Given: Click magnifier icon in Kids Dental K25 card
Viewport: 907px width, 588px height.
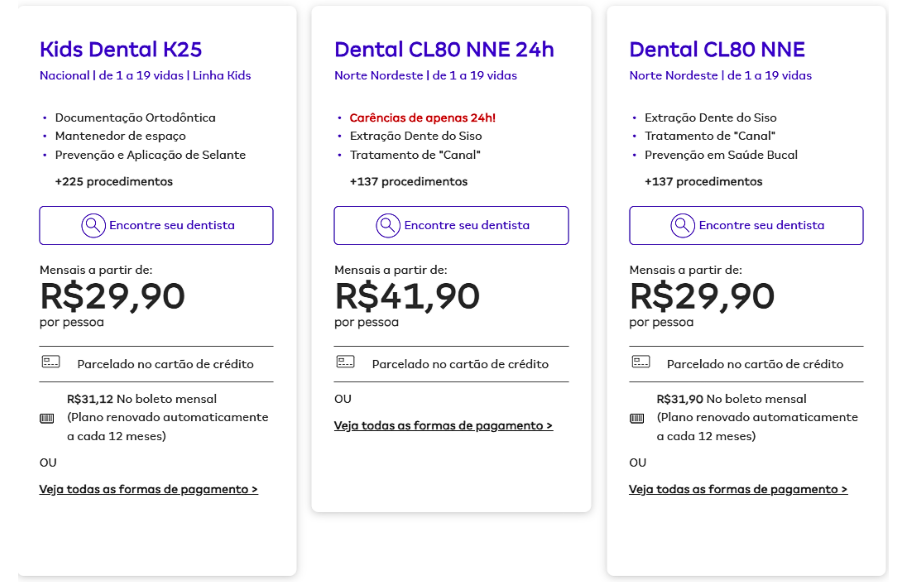Looking at the screenshot, I should [93, 226].
